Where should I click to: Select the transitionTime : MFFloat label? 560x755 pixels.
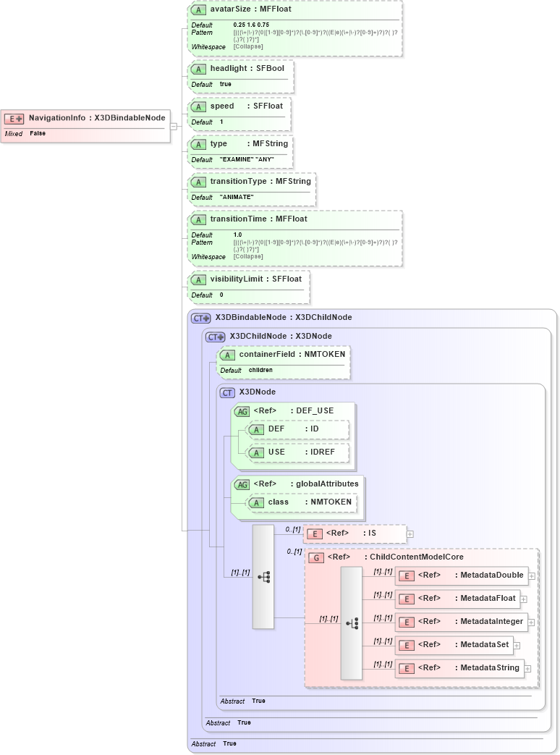coord(258,219)
